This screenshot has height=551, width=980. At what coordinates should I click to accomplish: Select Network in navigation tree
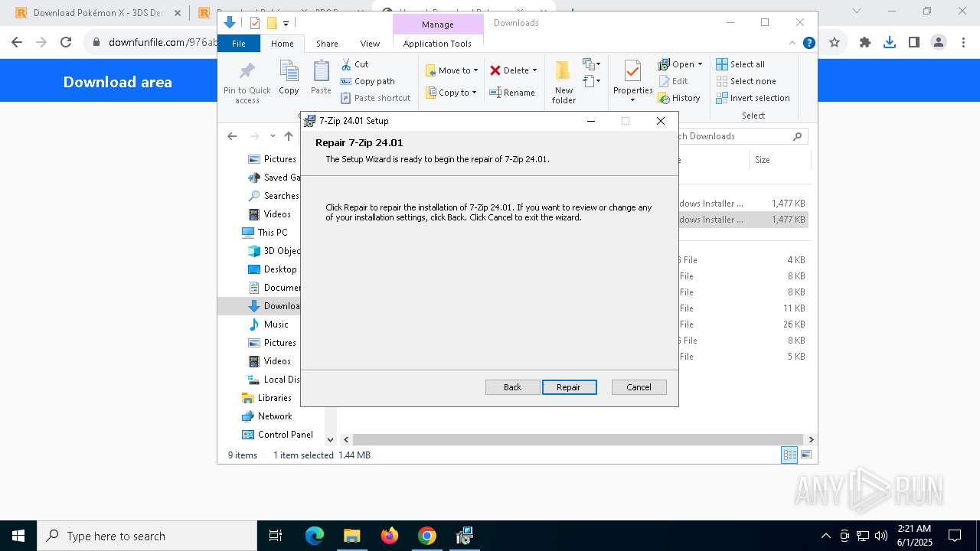point(266,416)
